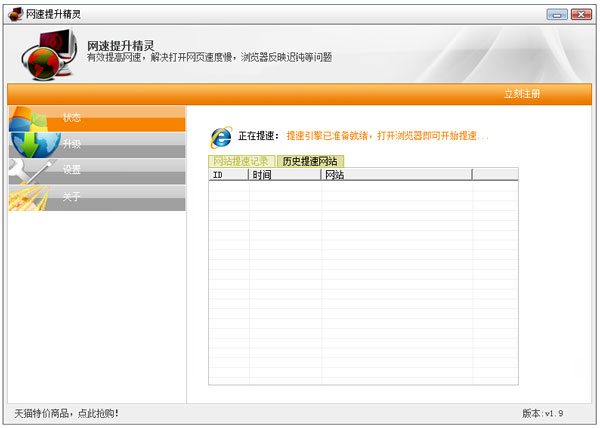
Task: Click the 网速提升精灵 header title
Action: [121, 46]
